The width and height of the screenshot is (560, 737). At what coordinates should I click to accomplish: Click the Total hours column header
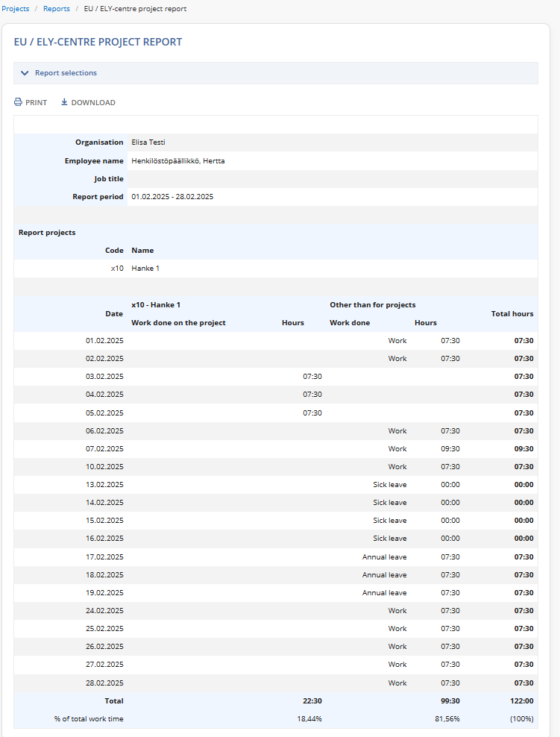[512, 313]
